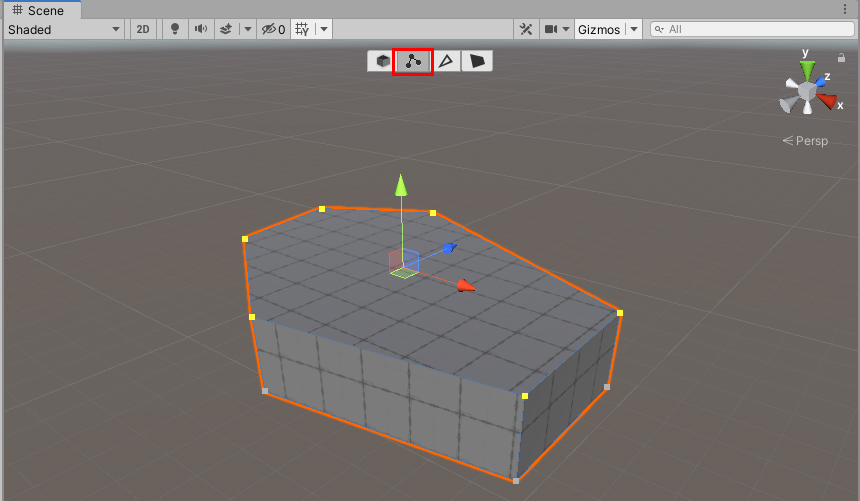Click the blue Z axis cone on gizmo
The height and width of the screenshot is (501, 860).
pos(822,79)
